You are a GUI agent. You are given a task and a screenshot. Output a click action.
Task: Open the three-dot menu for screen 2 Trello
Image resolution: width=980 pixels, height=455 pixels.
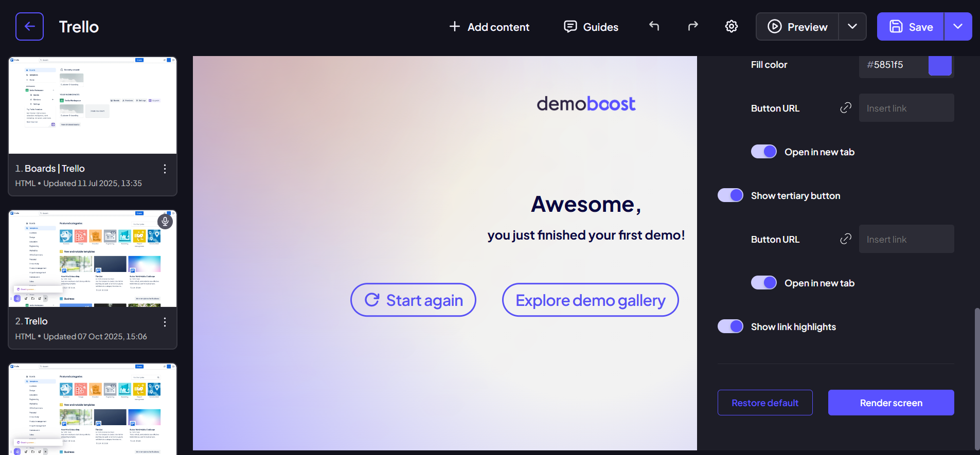(165, 322)
